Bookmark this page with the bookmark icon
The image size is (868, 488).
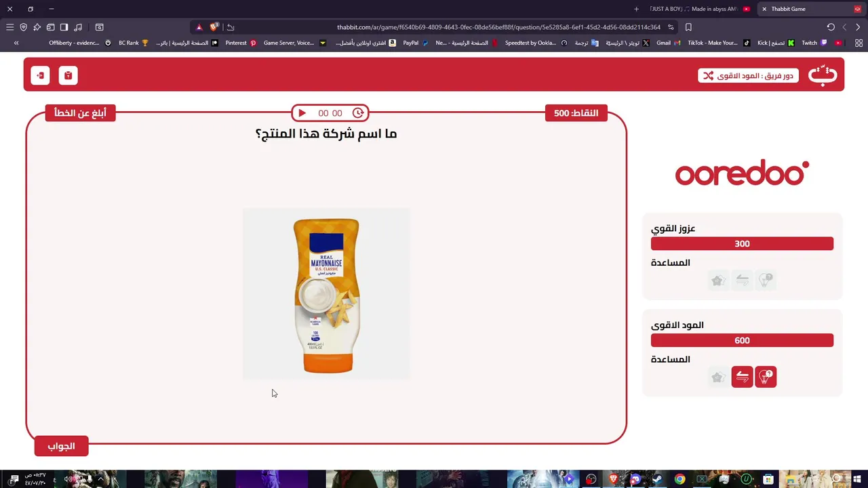(688, 27)
